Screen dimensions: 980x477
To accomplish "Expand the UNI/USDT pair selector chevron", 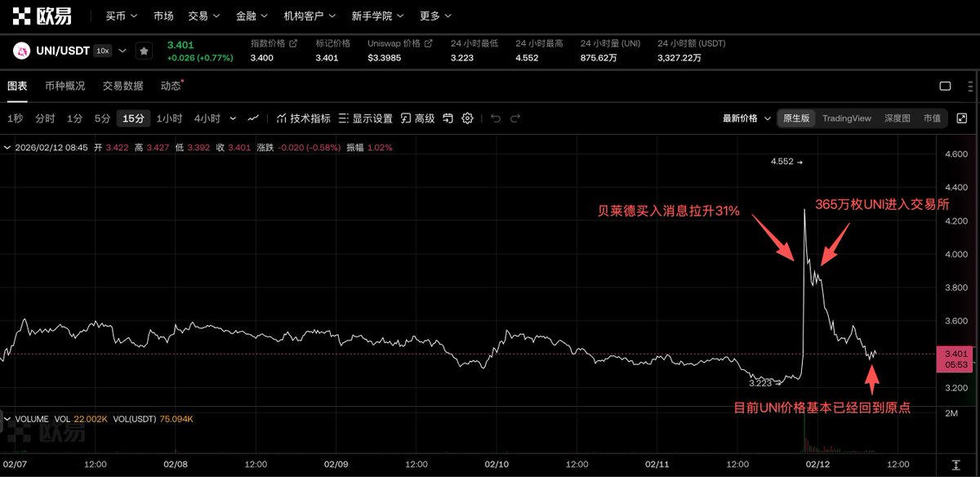I will click(122, 51).
